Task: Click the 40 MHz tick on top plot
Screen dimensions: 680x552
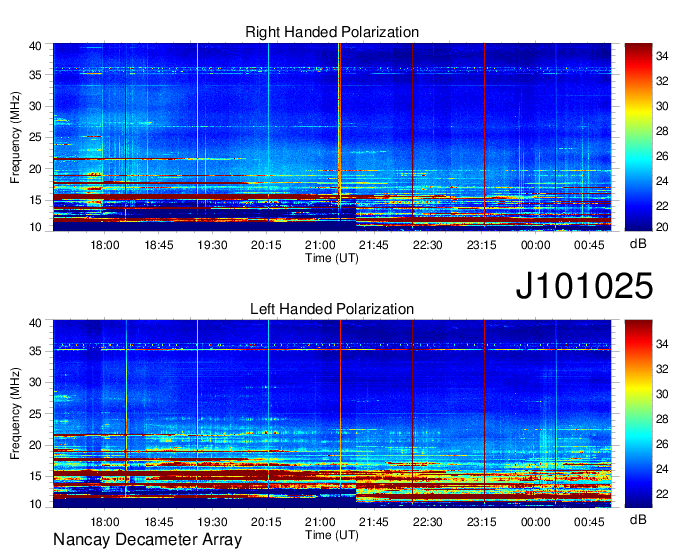Action: (x=35, y=46)
